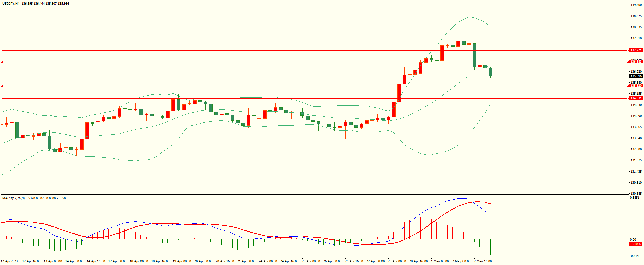Click the 20 Apr 16:00 time label
This screenshot has height=265, width=644.
(225, 261)
